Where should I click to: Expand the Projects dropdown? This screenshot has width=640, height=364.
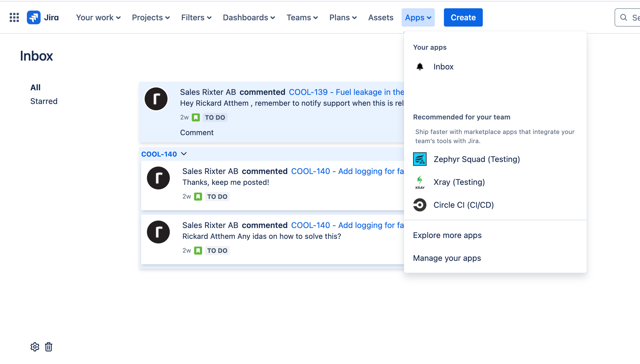(x=151, y=17)
